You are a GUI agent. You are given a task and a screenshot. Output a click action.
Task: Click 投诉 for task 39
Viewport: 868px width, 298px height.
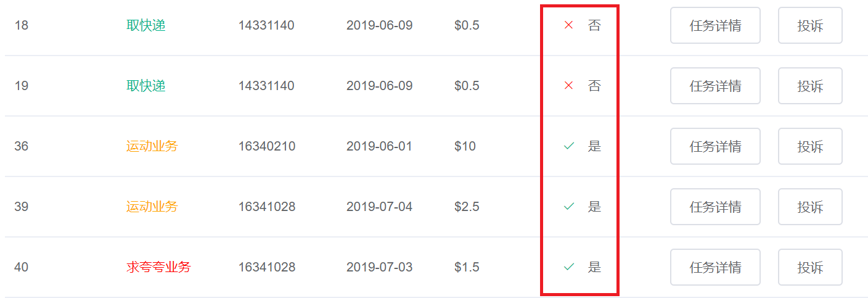tap(810, 207)
